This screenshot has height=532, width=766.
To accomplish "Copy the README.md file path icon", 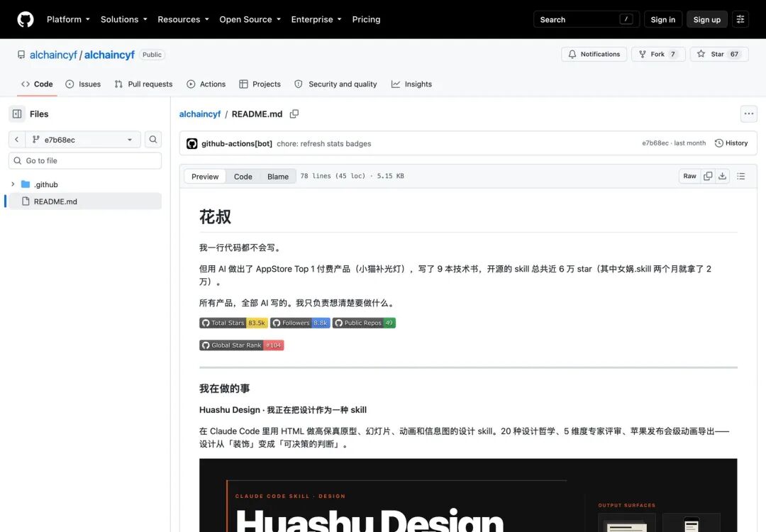I will 294,113.
